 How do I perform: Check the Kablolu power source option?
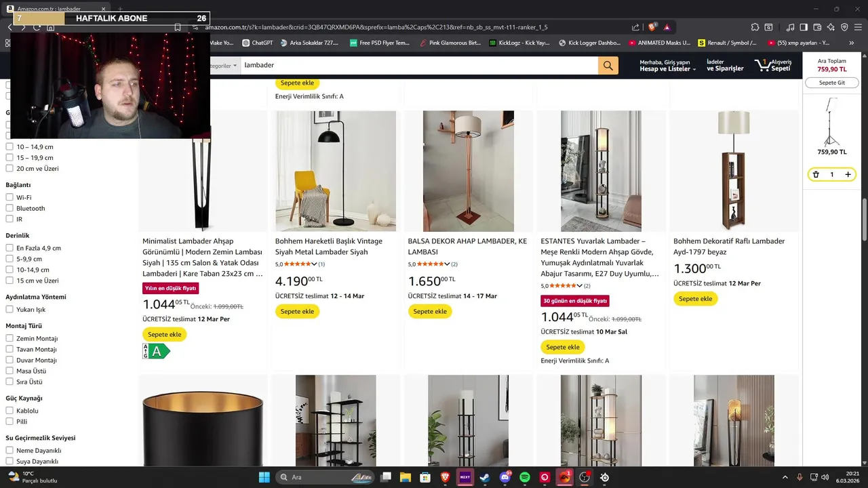[x=9, y=411]
